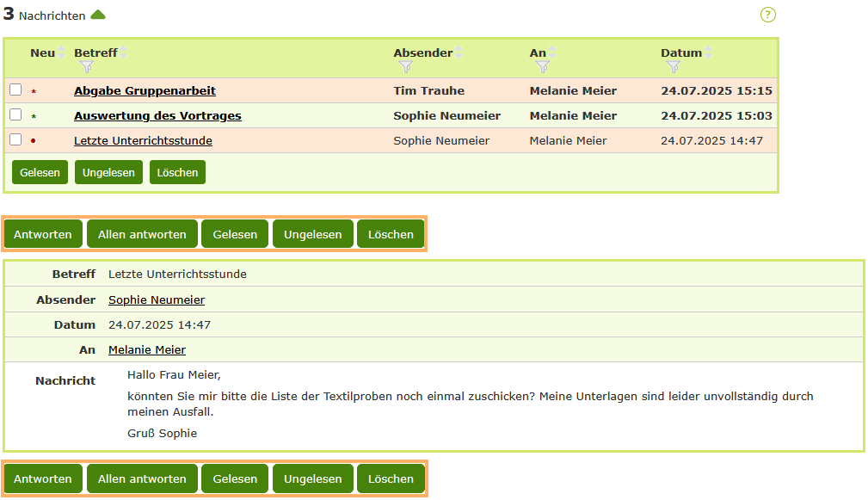Sort by Datum using its sort arrows
The image size is (868, 500).
709,53
